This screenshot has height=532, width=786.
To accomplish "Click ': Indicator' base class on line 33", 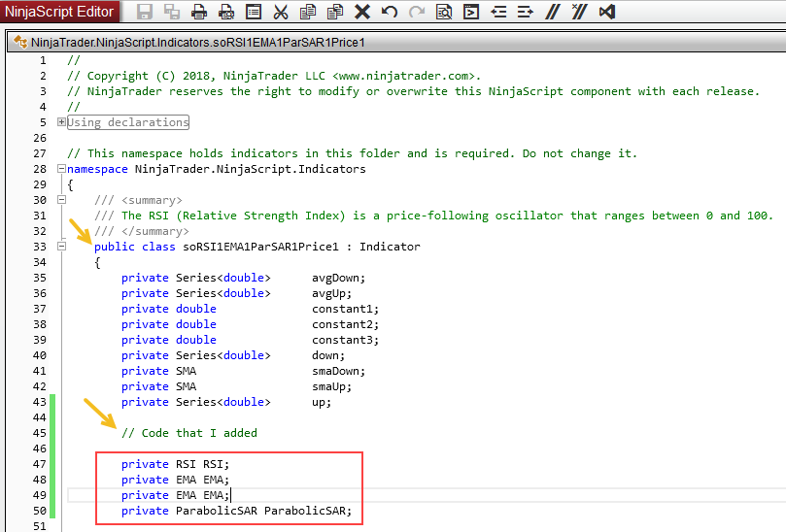I will coord(384,247).
